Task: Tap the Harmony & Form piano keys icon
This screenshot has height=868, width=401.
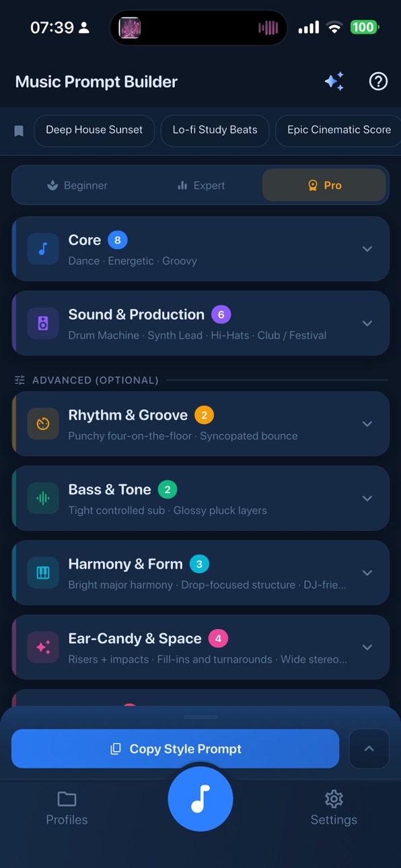Action: [43, 573]
